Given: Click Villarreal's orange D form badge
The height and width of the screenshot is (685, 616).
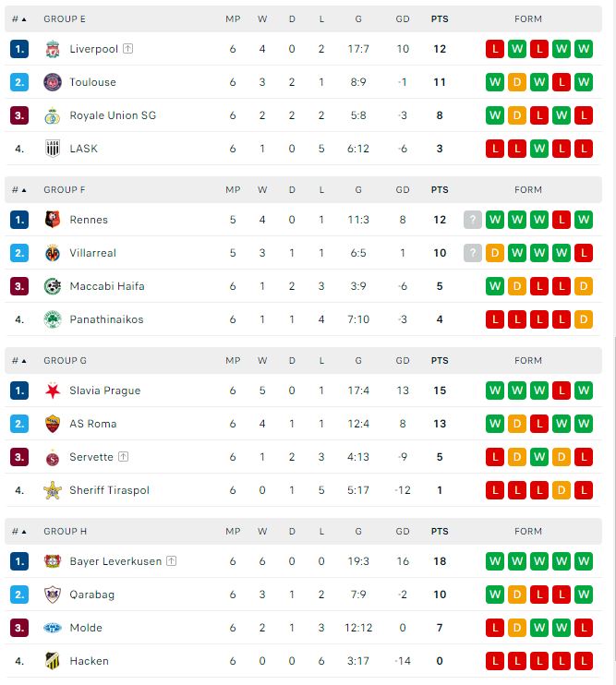Looking at the screenshot, I should coord(495,253).
